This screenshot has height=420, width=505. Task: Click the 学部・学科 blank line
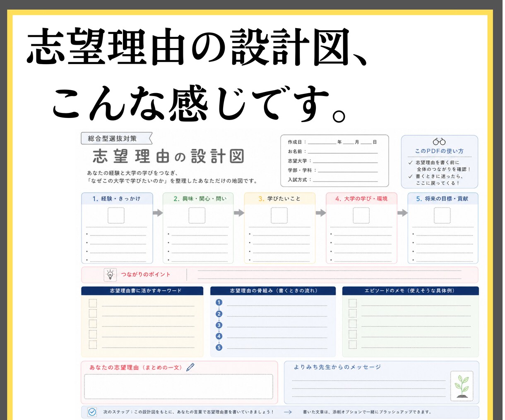click(348, 170)
